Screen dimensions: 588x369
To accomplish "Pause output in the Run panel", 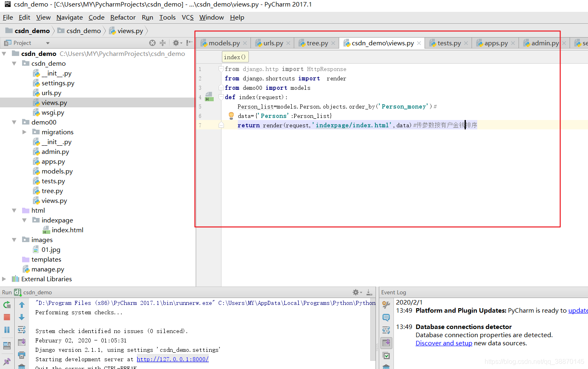I will (x=7, y=330).
